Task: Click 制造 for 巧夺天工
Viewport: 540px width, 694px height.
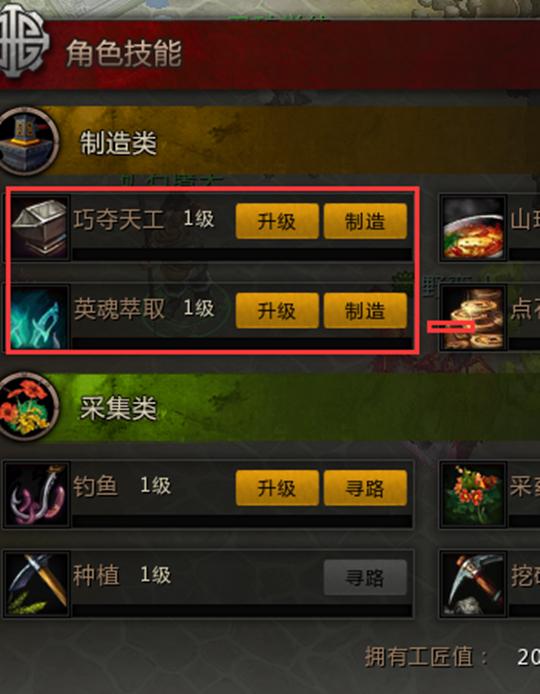Action: click(365, 221)
